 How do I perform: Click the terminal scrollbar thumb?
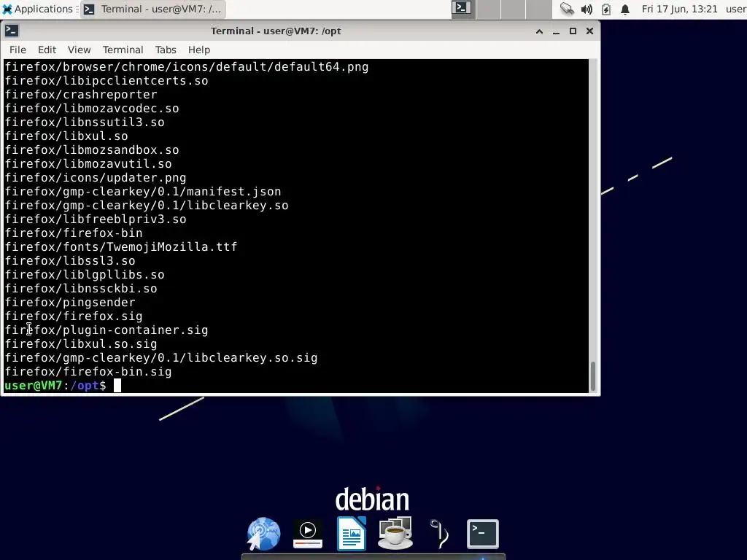593,376
